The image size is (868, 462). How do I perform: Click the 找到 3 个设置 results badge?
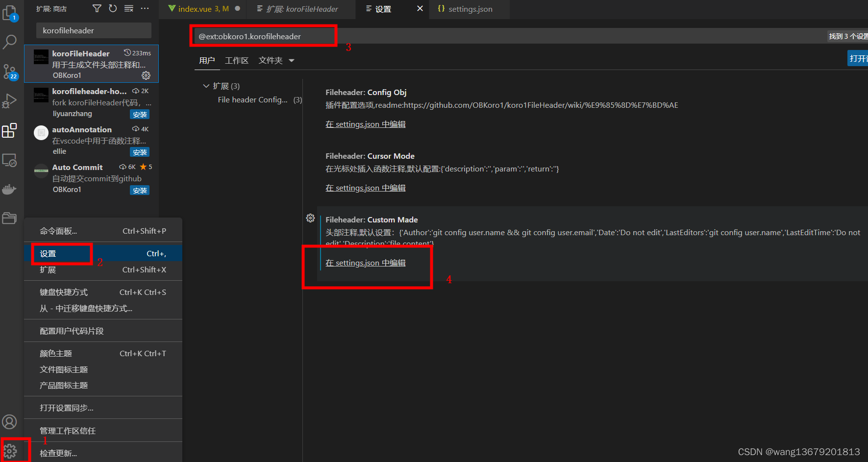[847, 36]
